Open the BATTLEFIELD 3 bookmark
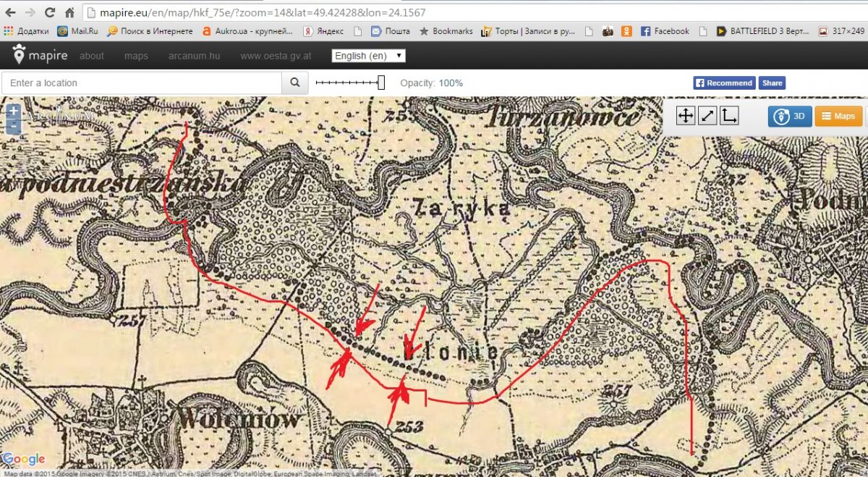Image resolution: width=868 pixels, height=477 pixels. point(763,31)
